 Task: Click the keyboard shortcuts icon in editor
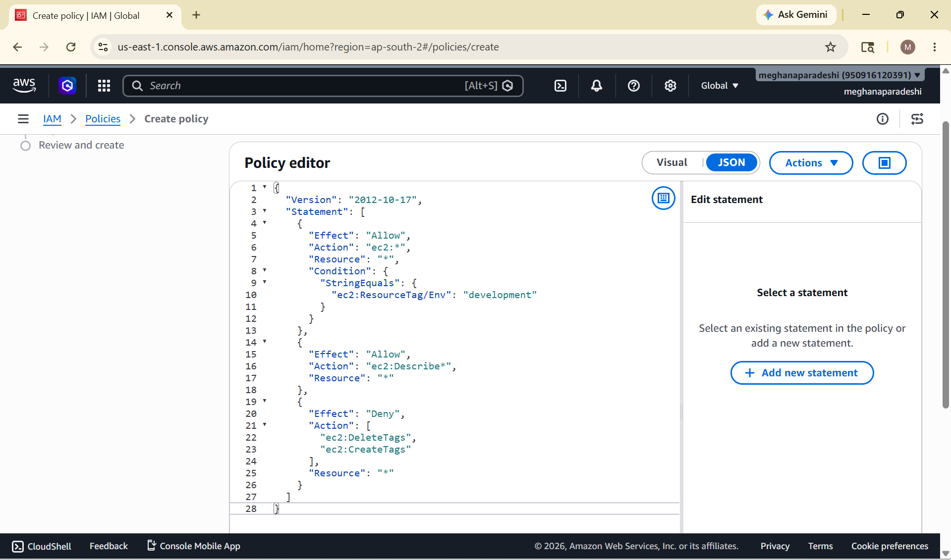point(664,198)
